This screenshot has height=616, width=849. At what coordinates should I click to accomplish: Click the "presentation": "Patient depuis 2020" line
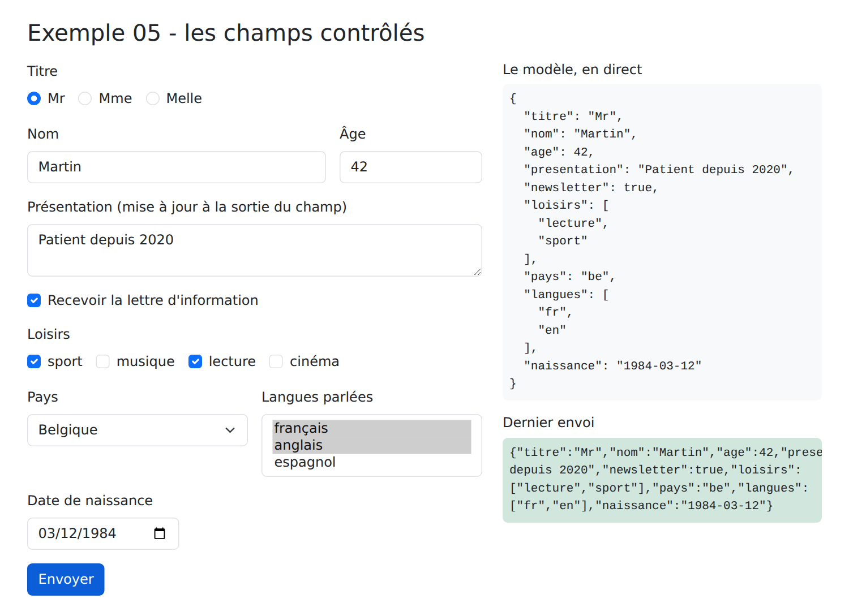(659, 170)
